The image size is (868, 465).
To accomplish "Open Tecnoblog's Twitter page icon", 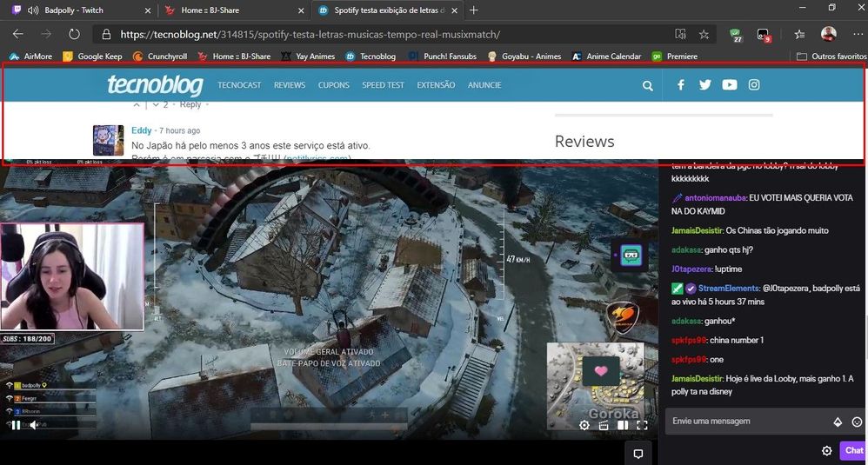I will [704, 84].
